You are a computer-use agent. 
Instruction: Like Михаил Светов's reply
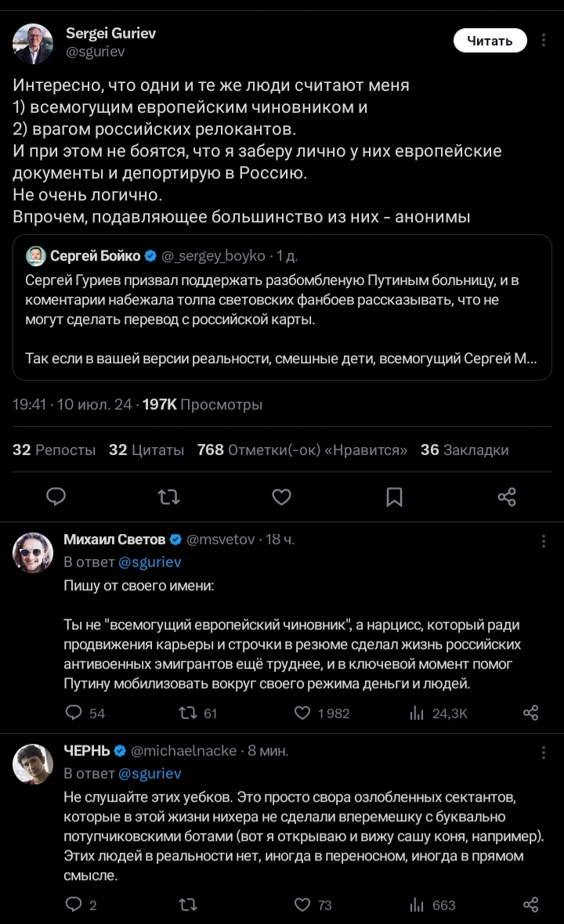[303, 713]
